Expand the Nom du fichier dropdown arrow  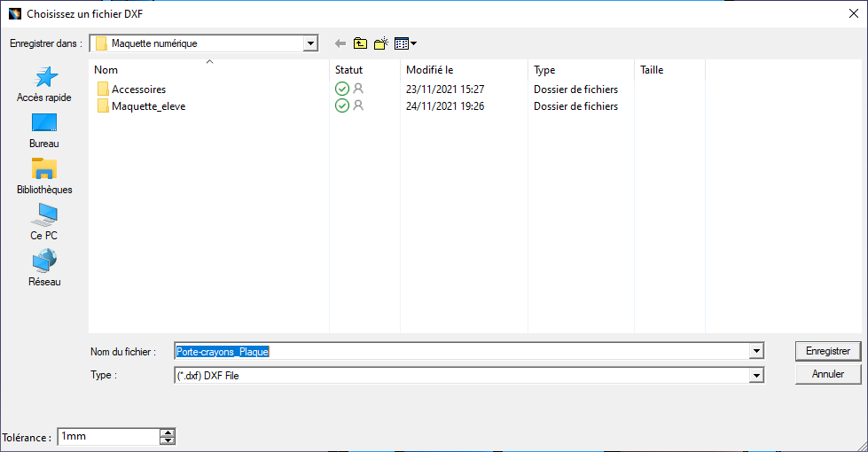(x=757, y=351)
